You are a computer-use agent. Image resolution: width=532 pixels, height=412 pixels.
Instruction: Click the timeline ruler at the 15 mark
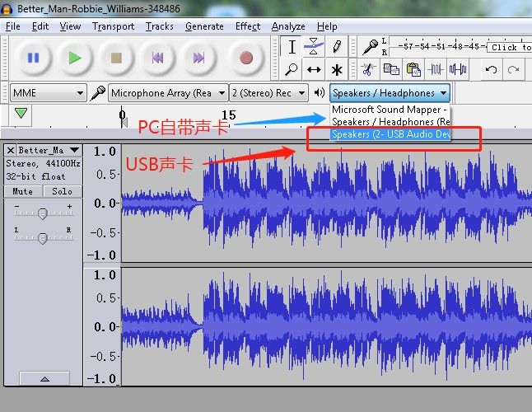[229, 115]
